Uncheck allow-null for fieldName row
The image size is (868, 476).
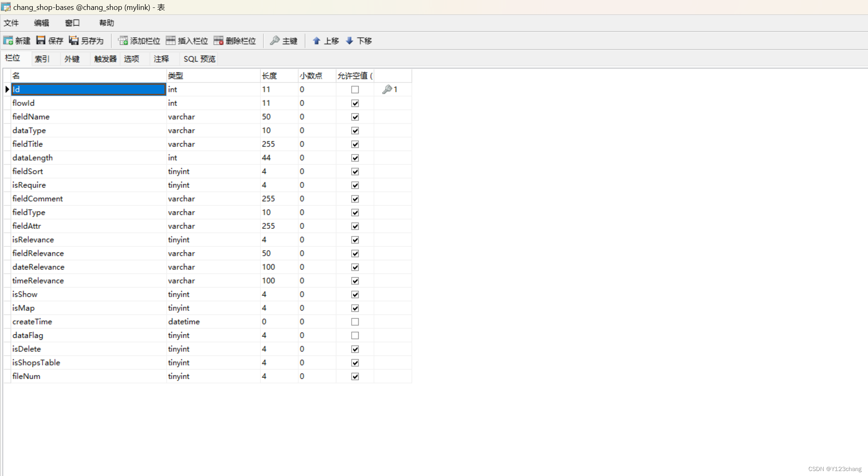click(355, 117)
